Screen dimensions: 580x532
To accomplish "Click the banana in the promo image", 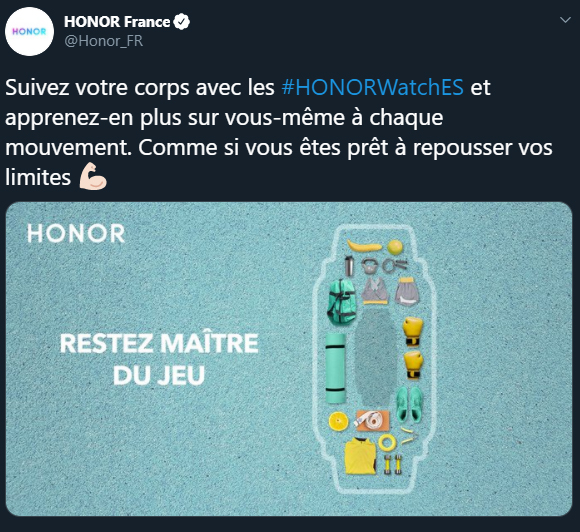I will pyautogui.click(x=364, y=246).
